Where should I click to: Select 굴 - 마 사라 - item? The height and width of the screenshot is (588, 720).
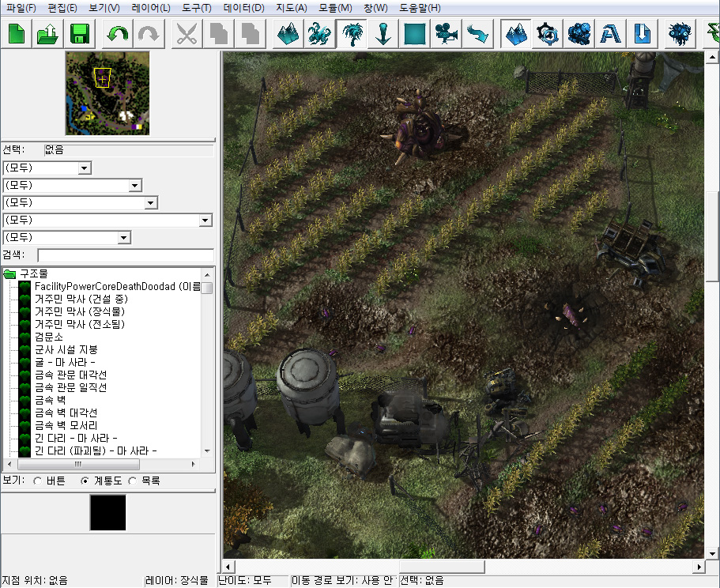pos(66,363)
